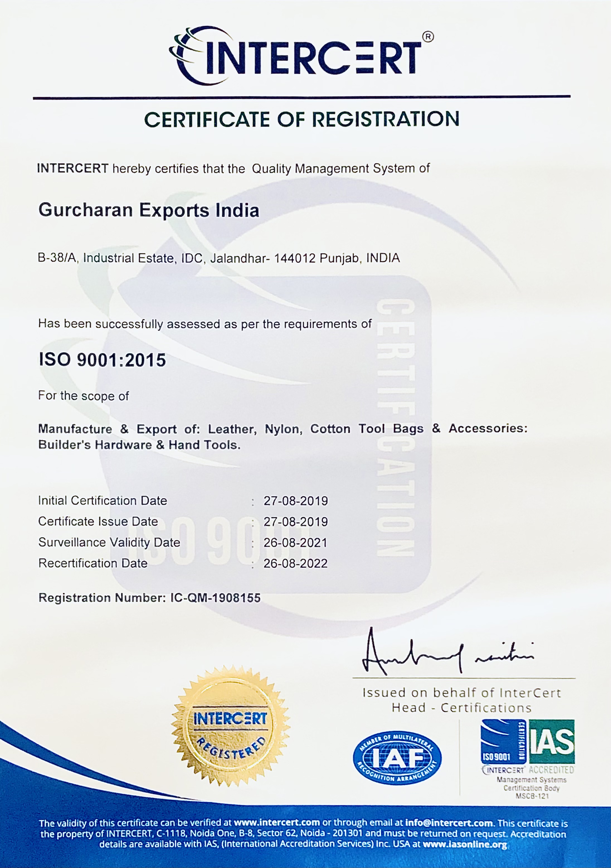Click the 'Surveillance Validity Date' label
This screenshot has height=868, width=611.
tap(109, 543)
